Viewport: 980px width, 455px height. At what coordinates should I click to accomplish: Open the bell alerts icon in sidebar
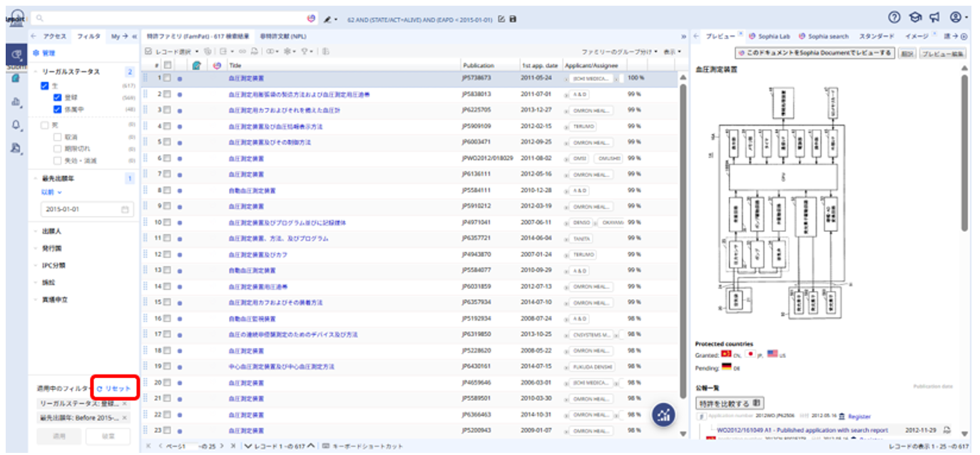tap(16, 125)
